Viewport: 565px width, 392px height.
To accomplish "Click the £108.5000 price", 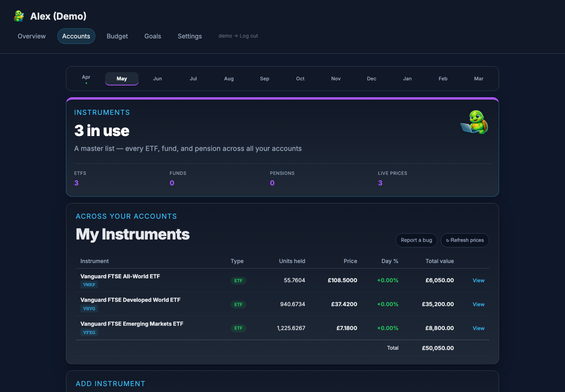I will click(x=343, y=280).
